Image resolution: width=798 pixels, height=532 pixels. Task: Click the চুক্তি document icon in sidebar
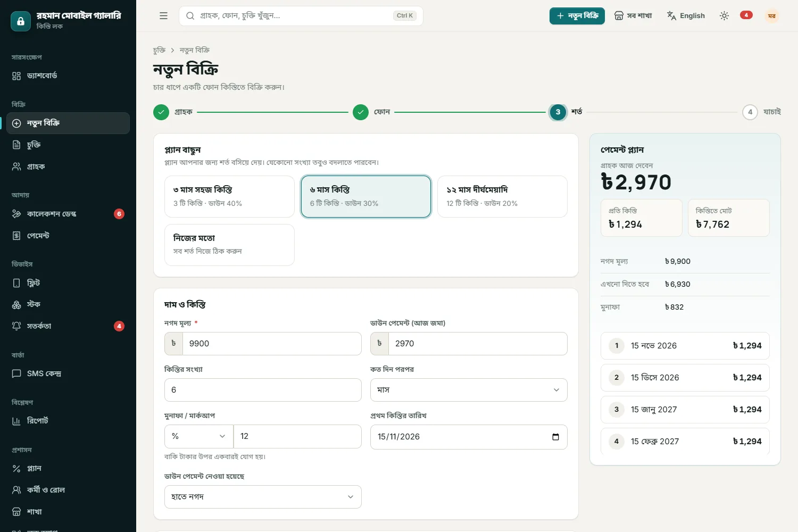point(16,145)
